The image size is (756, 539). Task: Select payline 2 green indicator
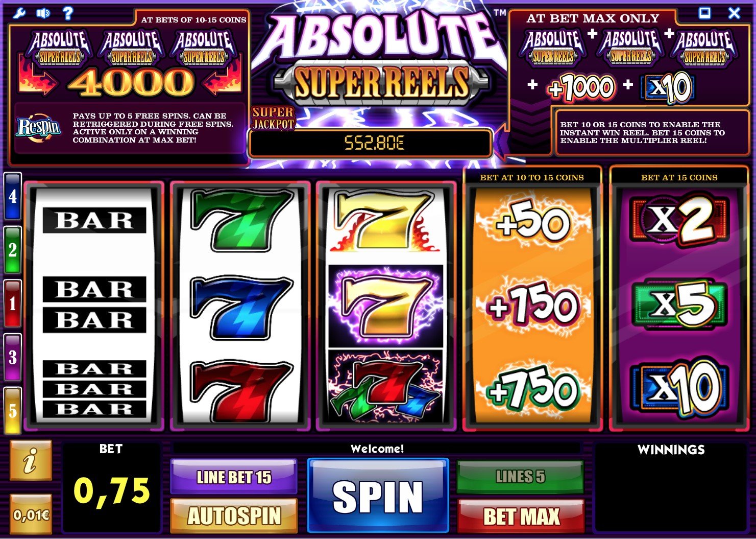coord(12,250)
